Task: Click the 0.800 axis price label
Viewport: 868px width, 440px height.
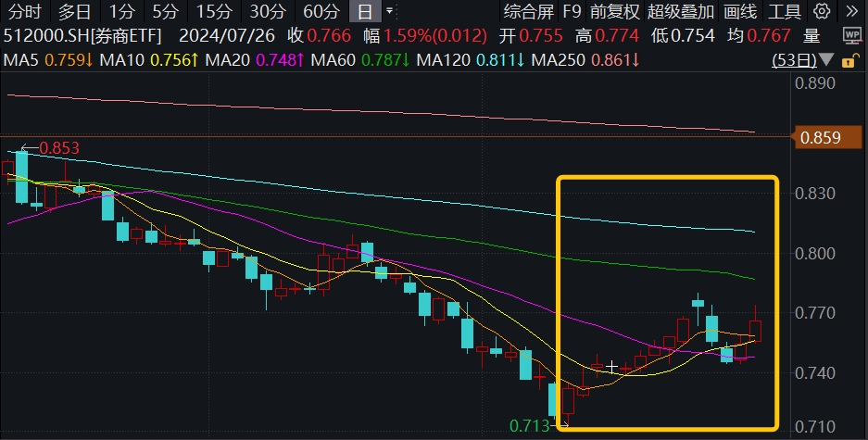Action: (815, 254)
